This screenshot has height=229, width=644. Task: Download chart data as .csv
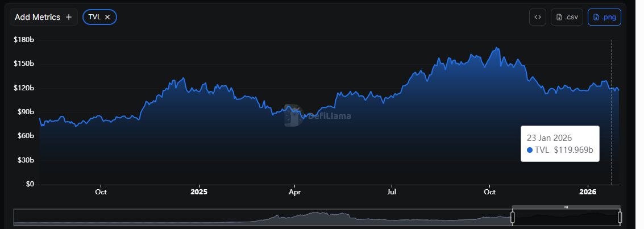(x=567, y=17)
